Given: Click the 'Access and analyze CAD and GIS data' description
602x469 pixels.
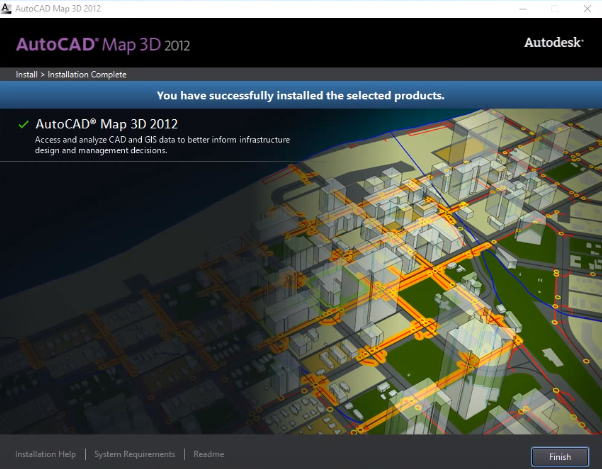Looking at the screenshot, I should point(162,145).
